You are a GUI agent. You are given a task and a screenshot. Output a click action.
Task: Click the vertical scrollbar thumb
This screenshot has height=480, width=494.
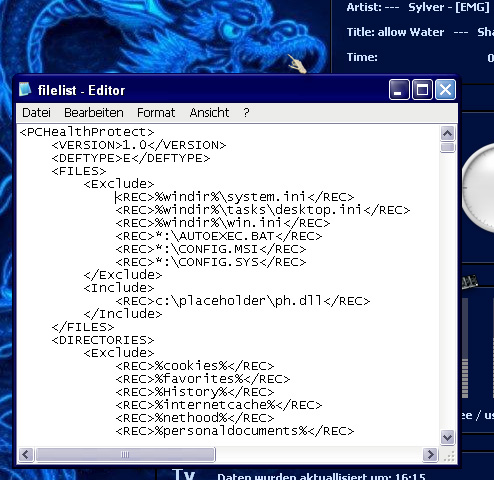pyautogui.click(x=447, y=147)
